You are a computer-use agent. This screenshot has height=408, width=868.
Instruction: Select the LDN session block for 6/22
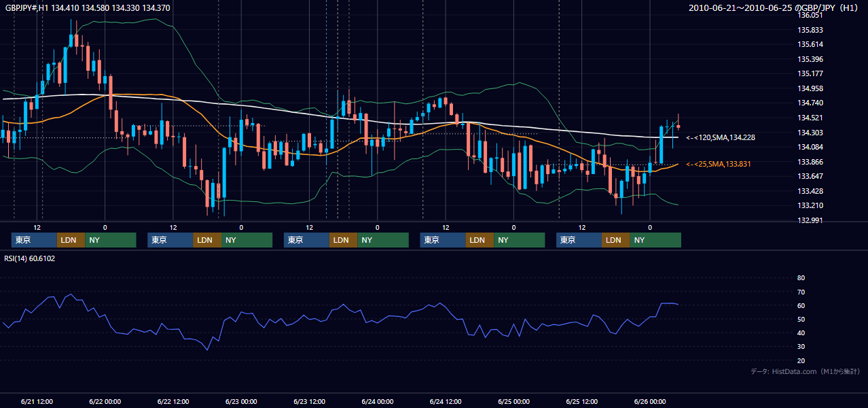tap(207, 240)
